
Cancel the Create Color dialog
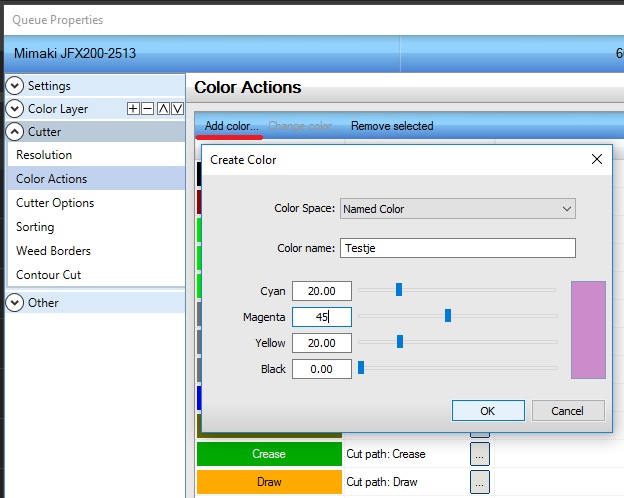coord(568,410)
